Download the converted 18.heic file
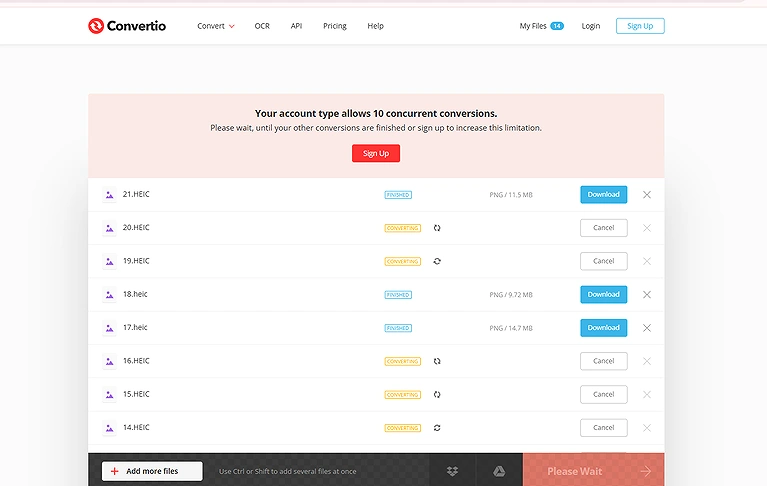767x486 pixels. 604,294
